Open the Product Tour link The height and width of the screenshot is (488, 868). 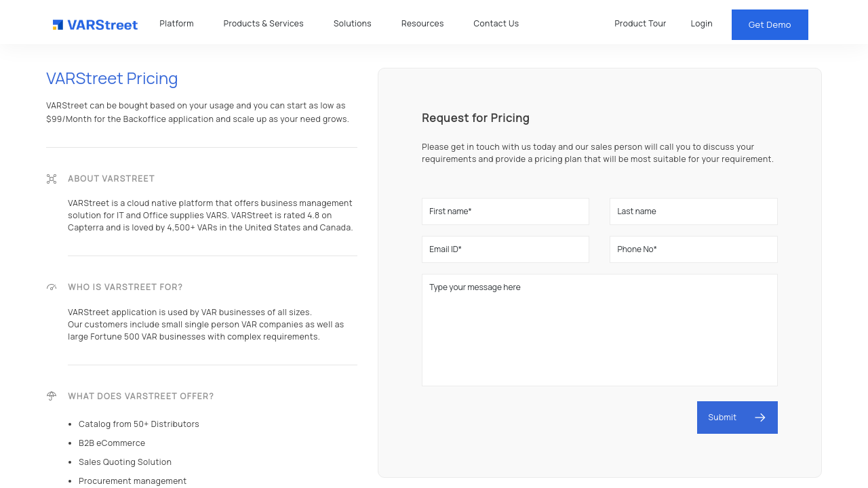click(639, 24)
